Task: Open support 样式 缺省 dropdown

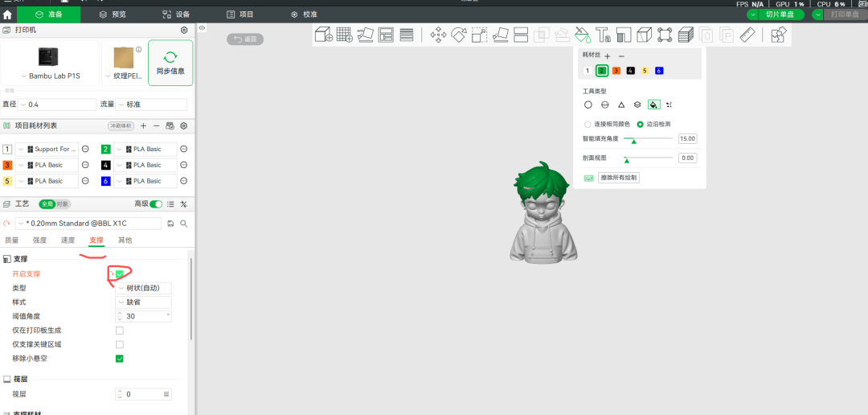Action: (x=143, y=302)
